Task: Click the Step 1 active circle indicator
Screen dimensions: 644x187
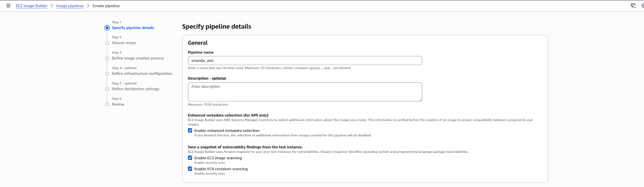Action: pyautogui.click(x=107, y=28)
